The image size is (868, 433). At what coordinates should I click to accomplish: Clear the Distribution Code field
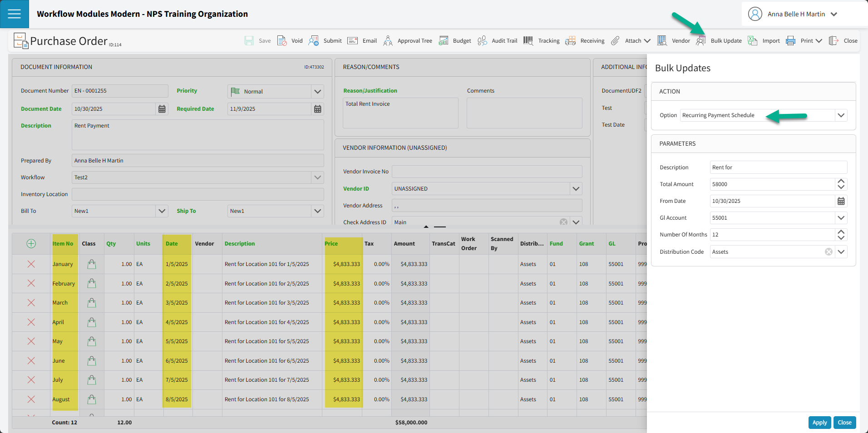[x=829, y=252]
